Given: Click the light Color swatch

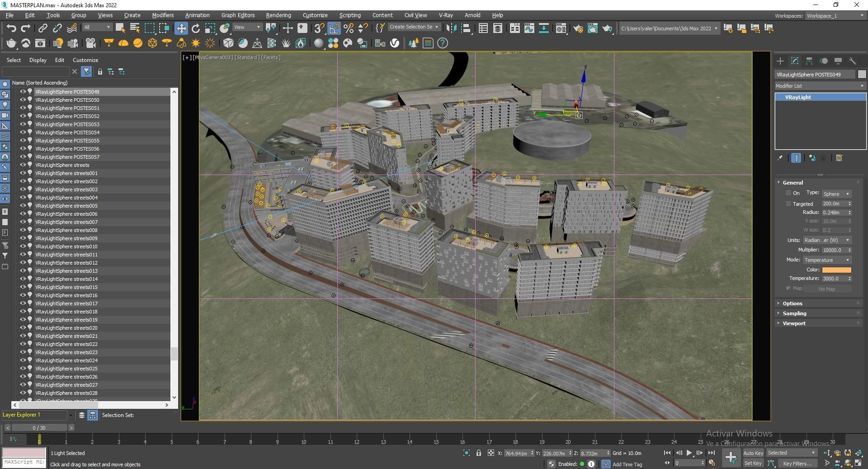Looking at the screenshot, I should [x=836, y=270].
